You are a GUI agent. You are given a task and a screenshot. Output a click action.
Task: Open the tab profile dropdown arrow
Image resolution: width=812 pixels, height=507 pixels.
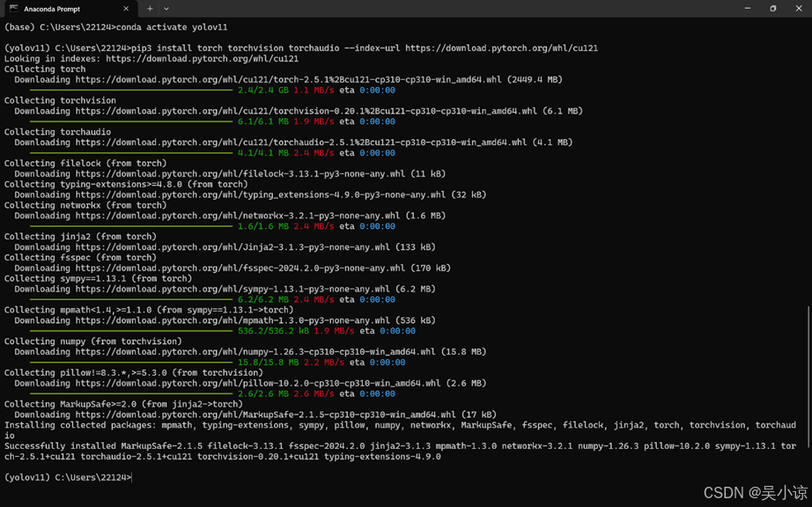tap(166, 9)
